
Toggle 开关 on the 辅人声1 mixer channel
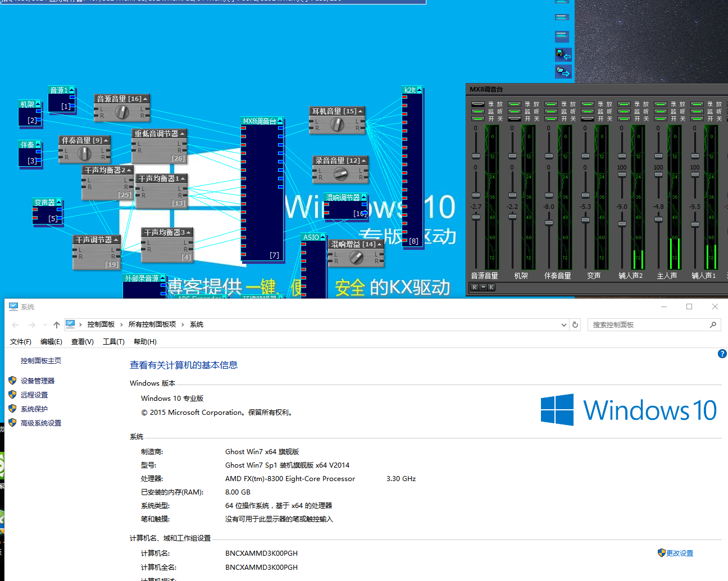(x=697, y=118)
